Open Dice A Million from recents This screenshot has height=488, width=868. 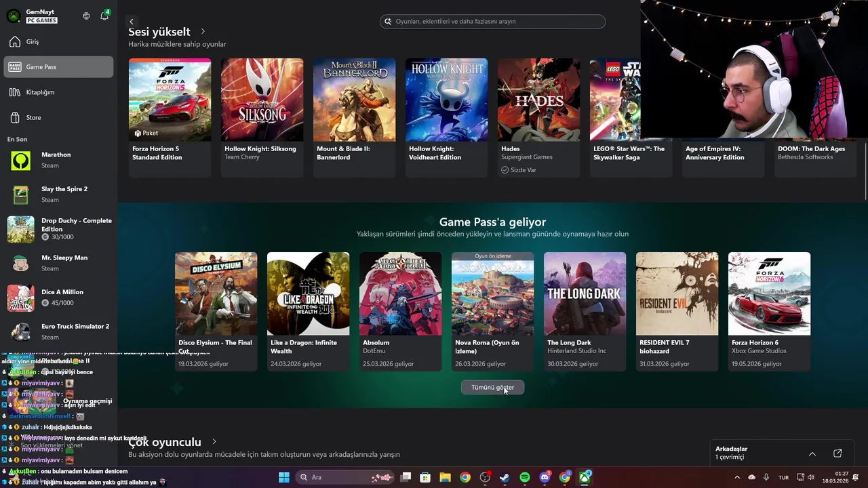click(58, 298)
